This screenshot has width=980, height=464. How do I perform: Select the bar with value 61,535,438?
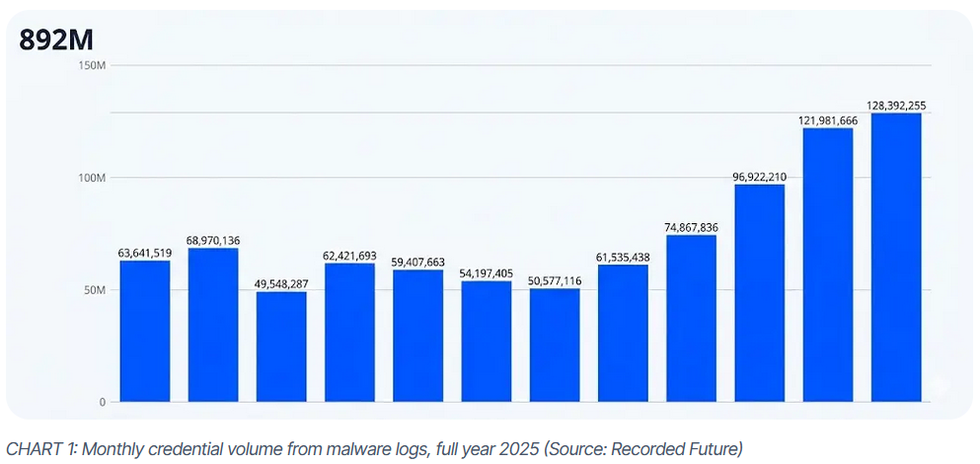point(623,334)
